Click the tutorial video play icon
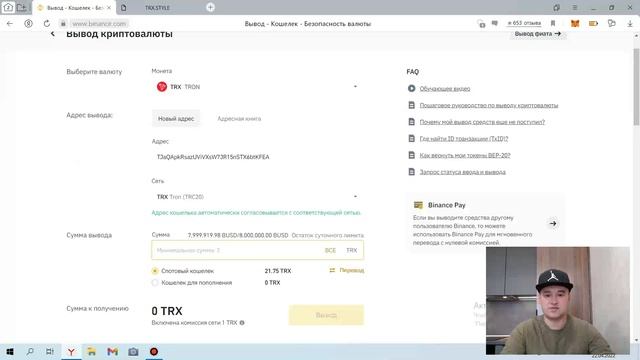Screen dimensions: 640x360 click(x=411, y=88)
